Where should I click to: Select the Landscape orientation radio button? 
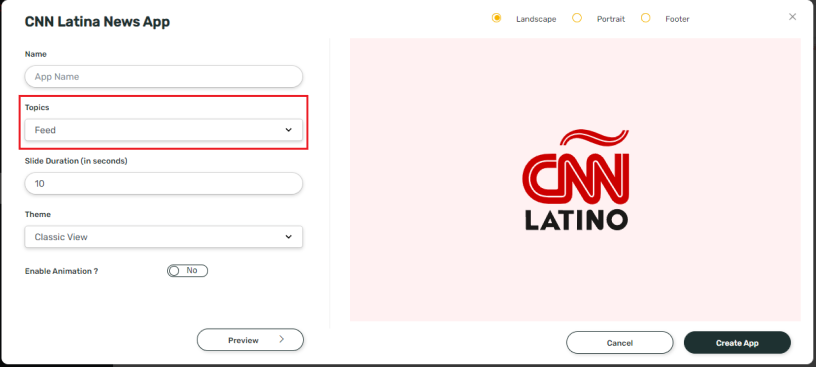click(496, 18)
